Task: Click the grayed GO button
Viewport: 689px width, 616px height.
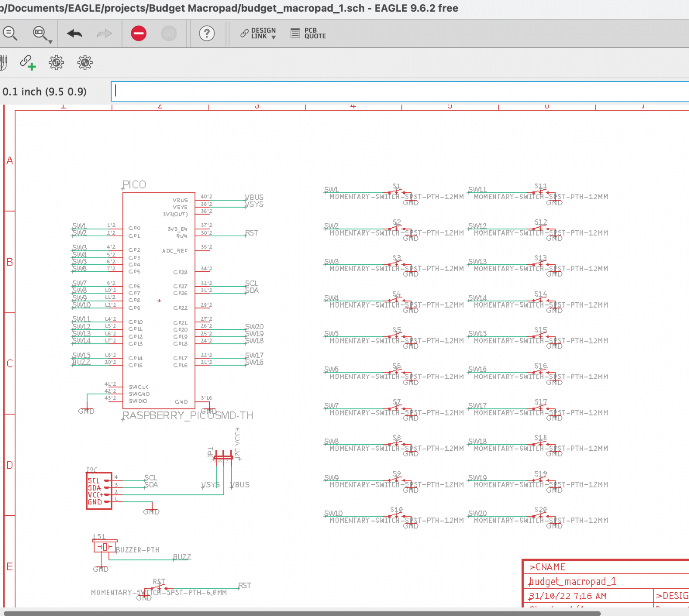Action: [169, 33]
